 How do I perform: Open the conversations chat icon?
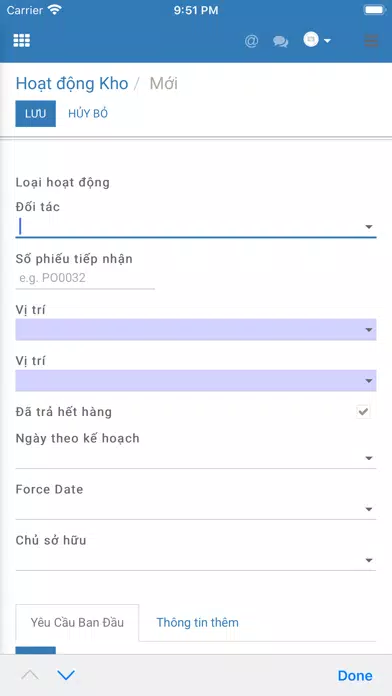tap(280, 42)
